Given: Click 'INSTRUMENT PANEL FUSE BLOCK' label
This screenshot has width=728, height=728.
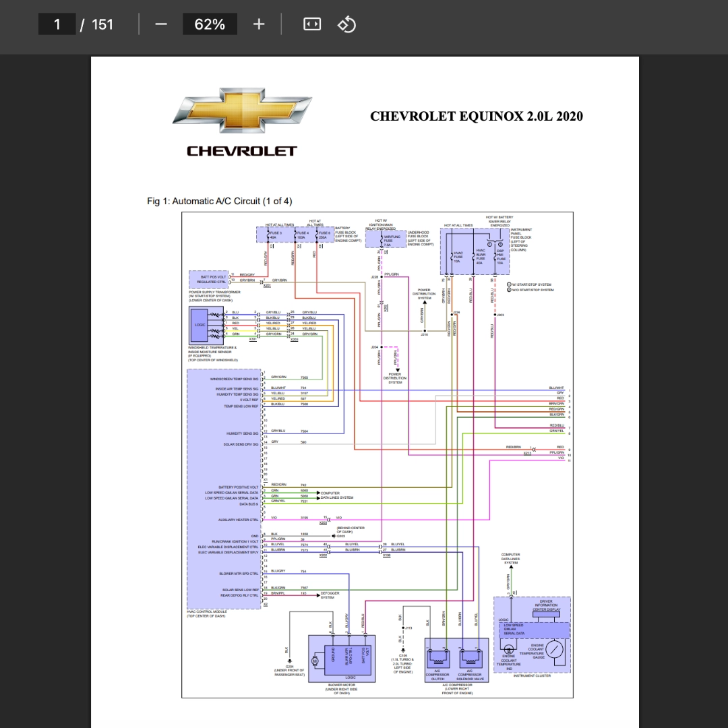Looking at the screenshot, I should coord(521,233).
